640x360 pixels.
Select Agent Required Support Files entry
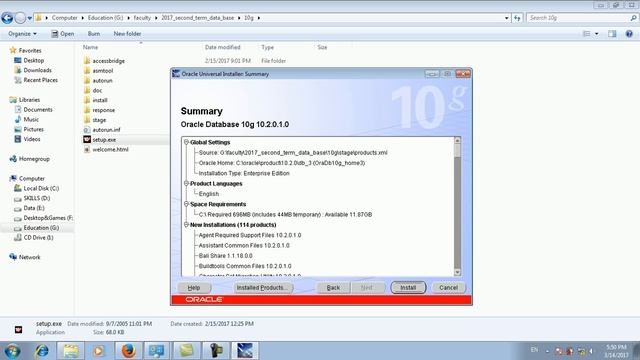(x=250, y=235)
